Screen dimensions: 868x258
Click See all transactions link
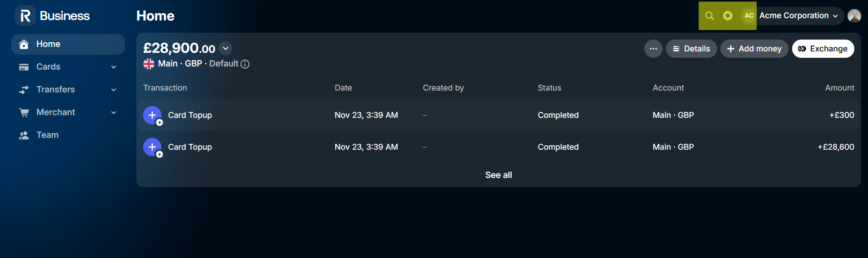point(498,175)
